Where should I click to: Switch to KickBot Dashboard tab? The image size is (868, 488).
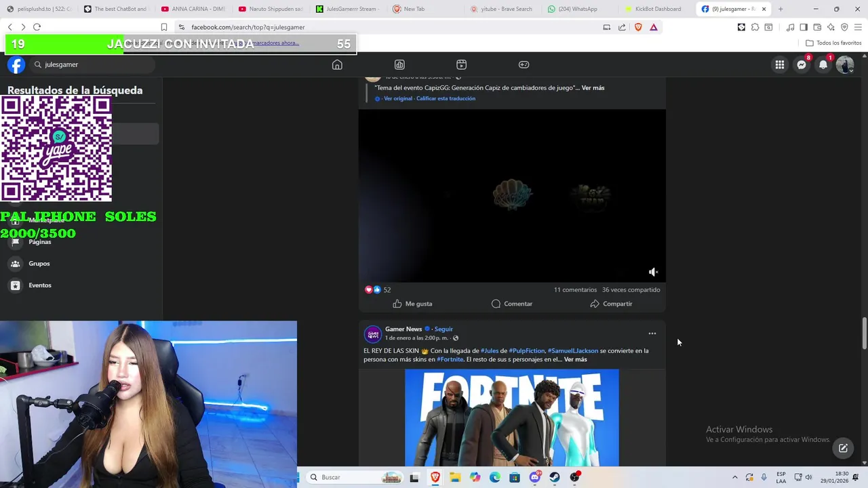tap(653, 9)
